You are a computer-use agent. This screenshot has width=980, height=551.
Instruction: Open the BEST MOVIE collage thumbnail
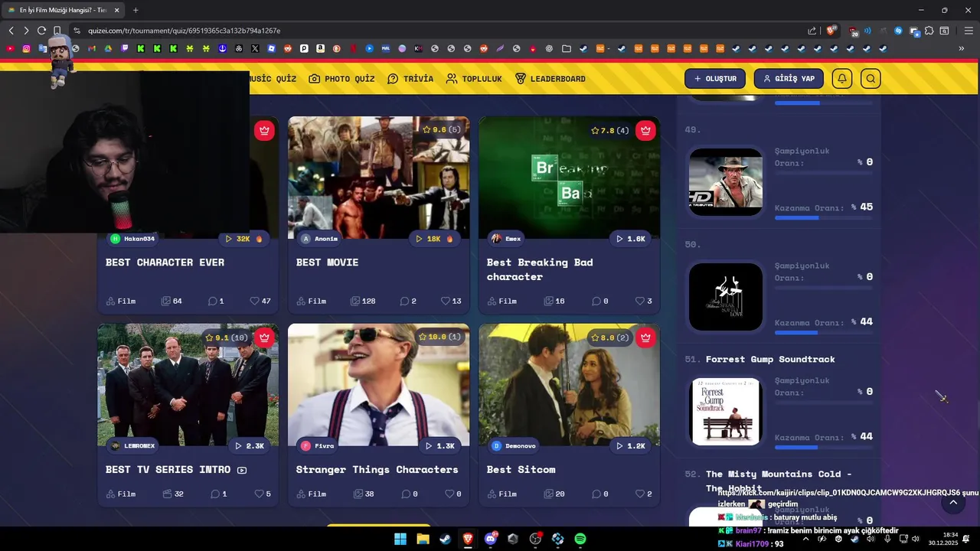(378, 178)
